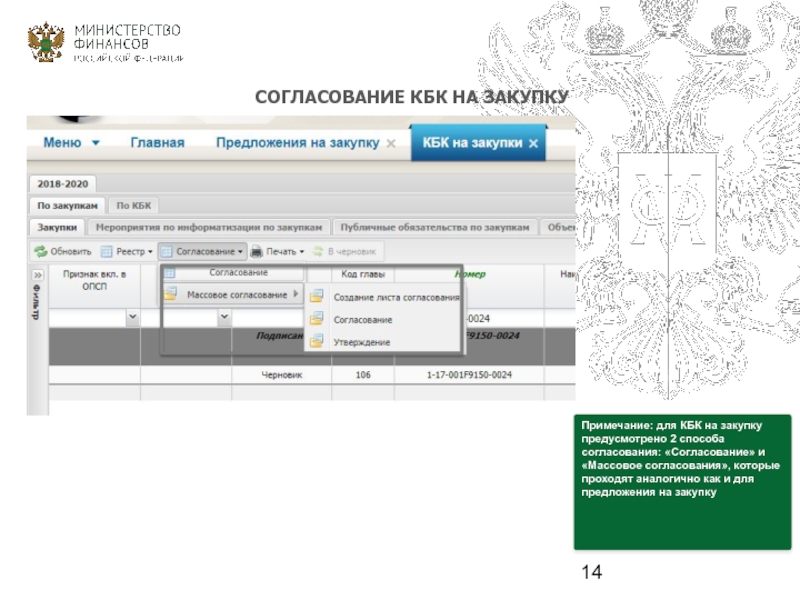Expand the filter side panel chevron
The image size is (800, 600).
click(x=38, y=275)
